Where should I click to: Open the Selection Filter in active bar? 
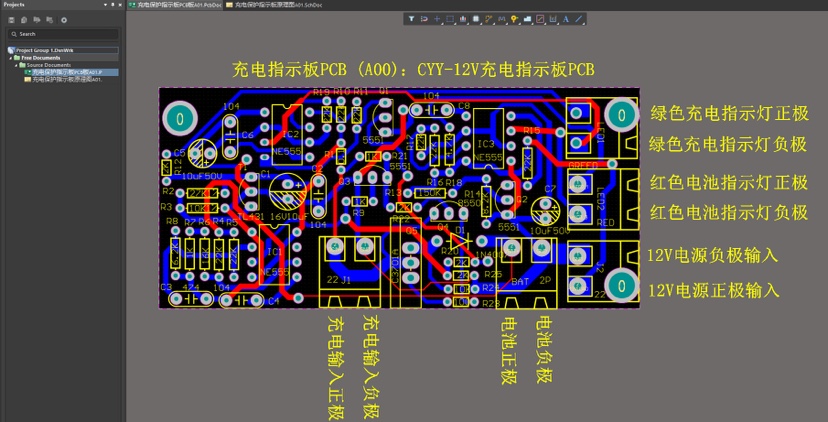pyautogui.click(x=411, y=19)
